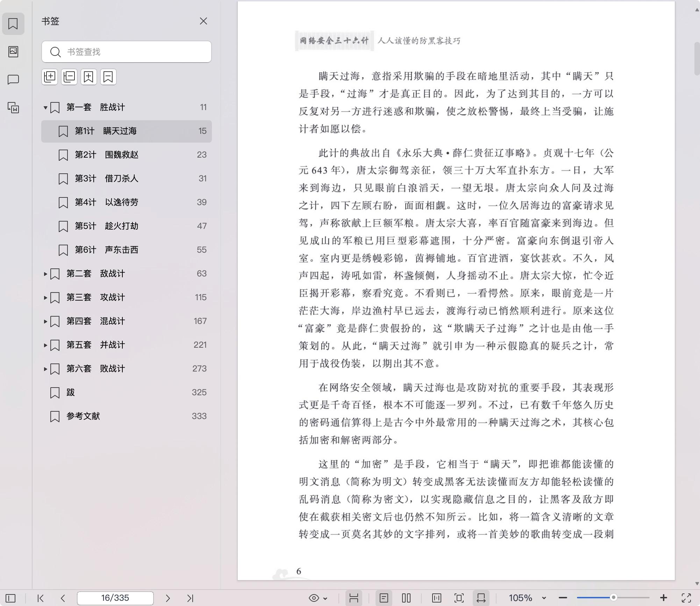The image size is (700, 606).
Task: Select bookmark 第1计 瞒天过海
Action: [127, 131]
